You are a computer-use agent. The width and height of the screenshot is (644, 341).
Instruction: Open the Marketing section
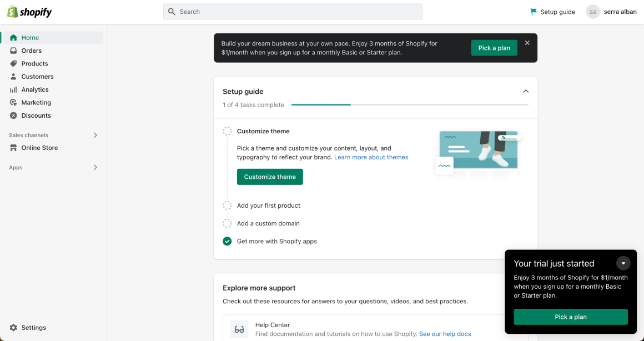37,102
